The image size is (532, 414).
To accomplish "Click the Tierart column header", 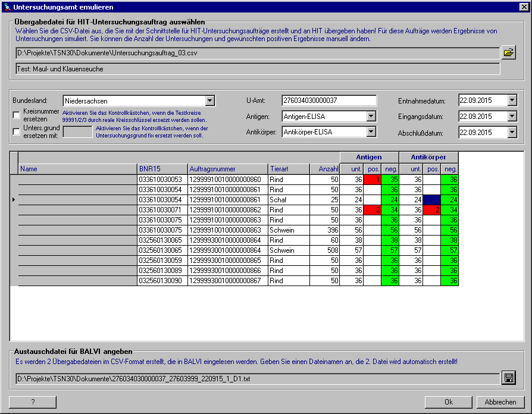I will (289, 169).
